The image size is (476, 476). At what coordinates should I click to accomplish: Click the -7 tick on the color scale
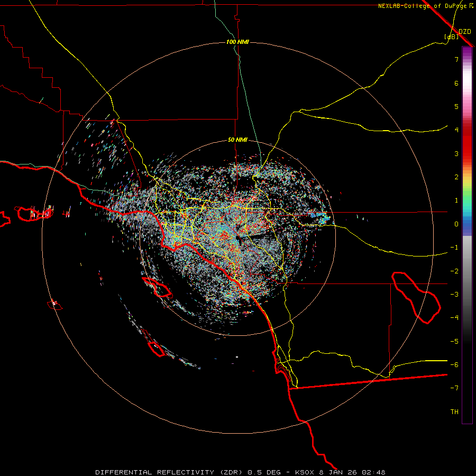pyautogui.click(x=454, y=388)
